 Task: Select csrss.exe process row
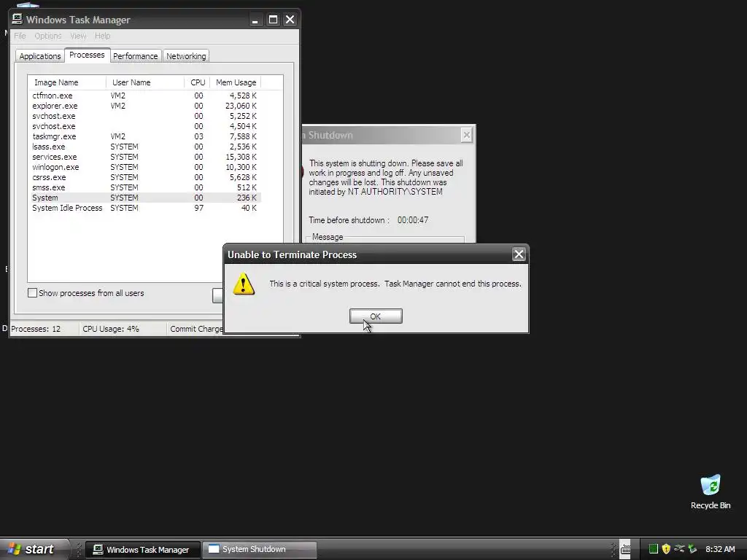coord(145,177)
